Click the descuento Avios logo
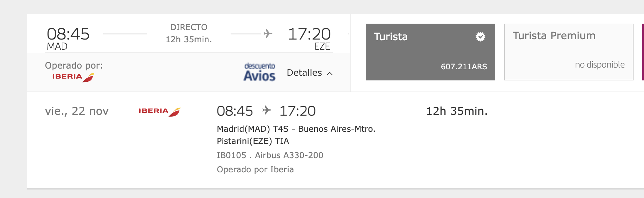 (260, 72)
